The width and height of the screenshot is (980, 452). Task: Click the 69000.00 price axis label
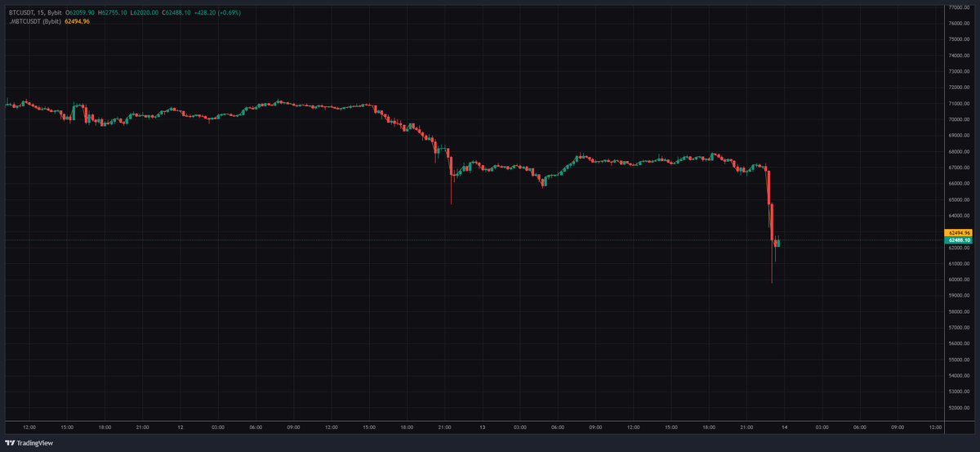(x=959, y=136)
